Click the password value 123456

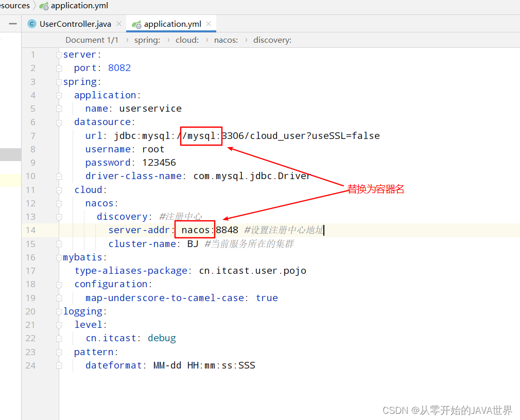159,163
